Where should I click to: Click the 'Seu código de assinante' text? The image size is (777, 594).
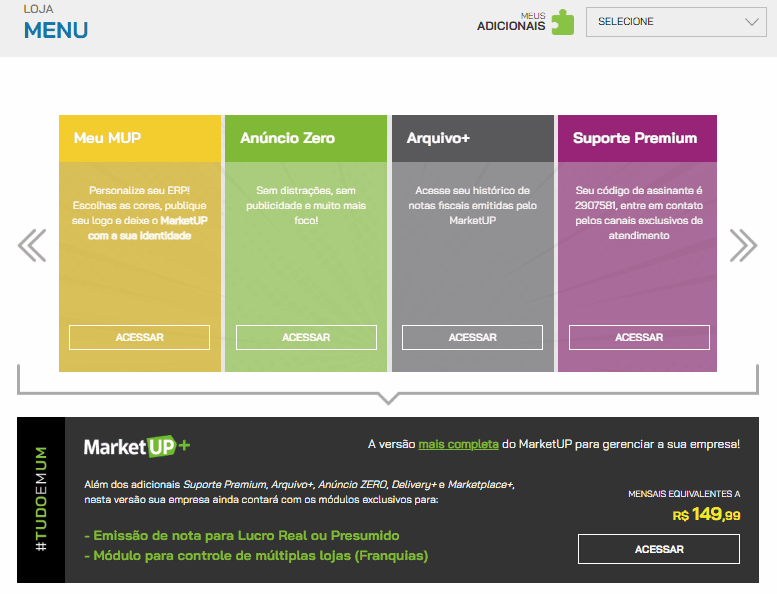[x=639, y=213]
